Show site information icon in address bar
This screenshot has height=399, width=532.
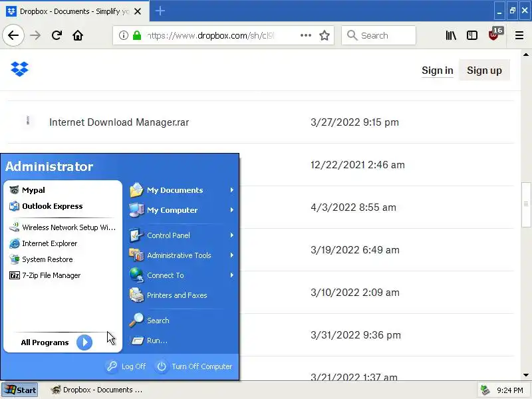tap(124, 35)
